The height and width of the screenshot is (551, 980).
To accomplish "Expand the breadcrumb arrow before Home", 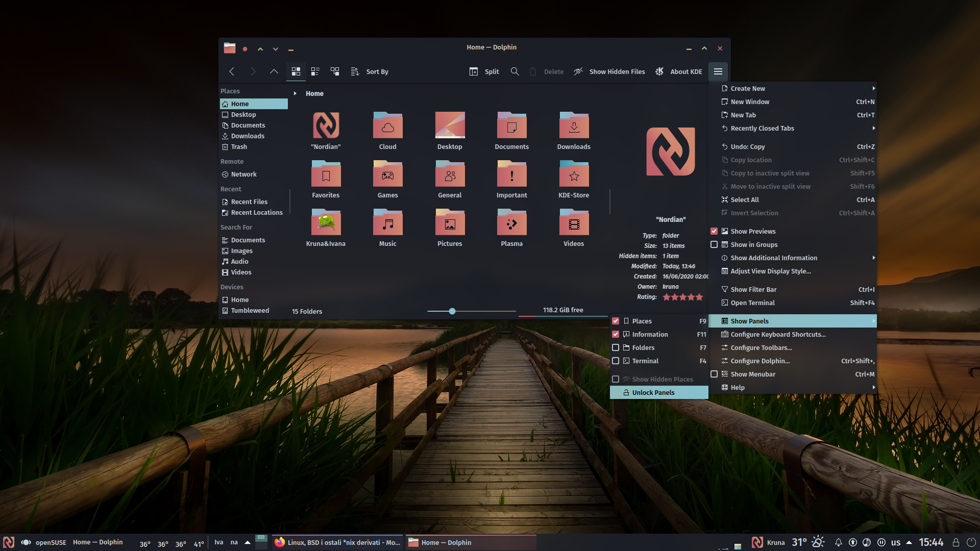I will pyautogui.click(x=295, y=93).
